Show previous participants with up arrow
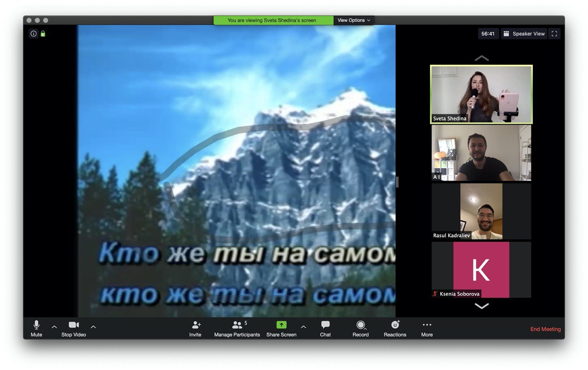This screenshot has width=588, height=370. coord(481,58)
